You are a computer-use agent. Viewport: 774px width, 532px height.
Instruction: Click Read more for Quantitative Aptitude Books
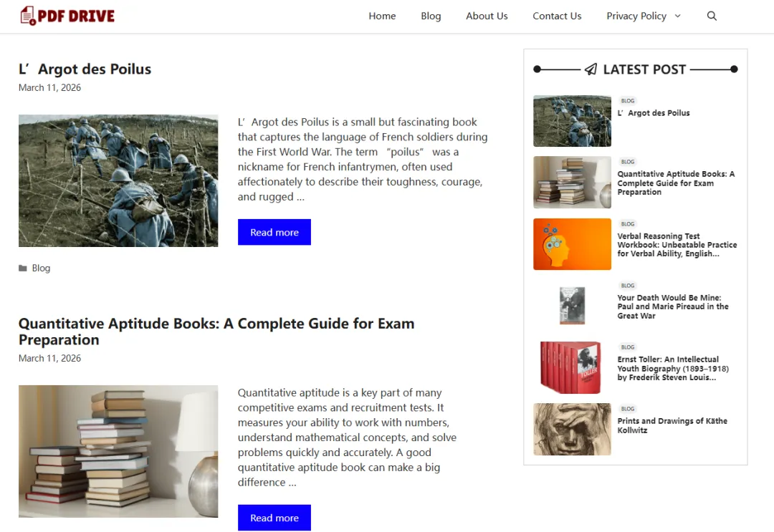click(x=274, y=518)
